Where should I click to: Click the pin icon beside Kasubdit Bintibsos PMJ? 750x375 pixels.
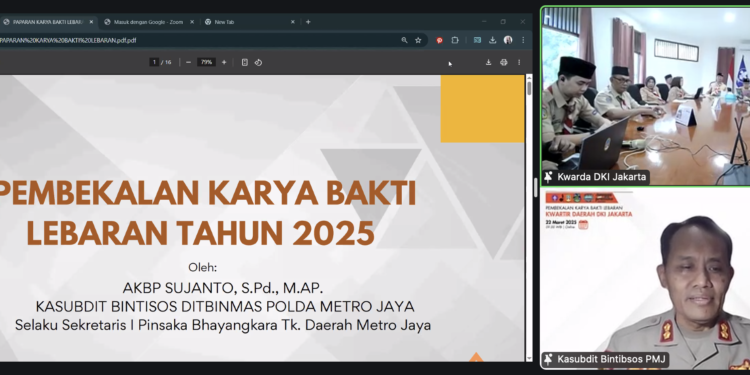pos(549,359)
